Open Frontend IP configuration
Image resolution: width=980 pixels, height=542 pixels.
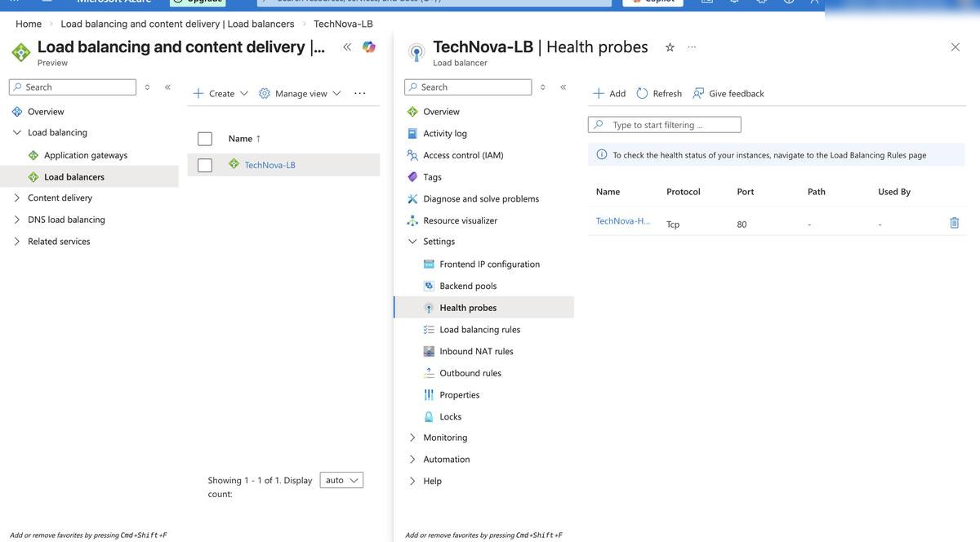coord(489,264)
